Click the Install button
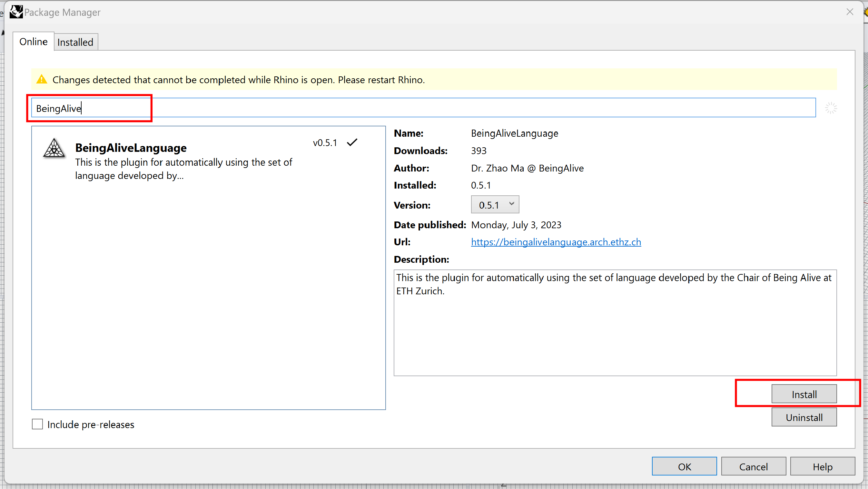The height and width of the screenshot is (489, 868). [x=804, y=394]
